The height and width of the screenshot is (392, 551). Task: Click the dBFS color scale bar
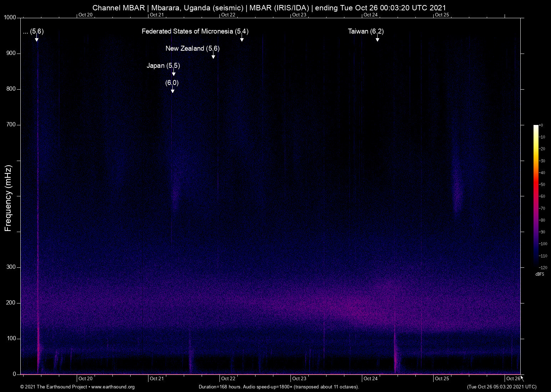point(536,196)
